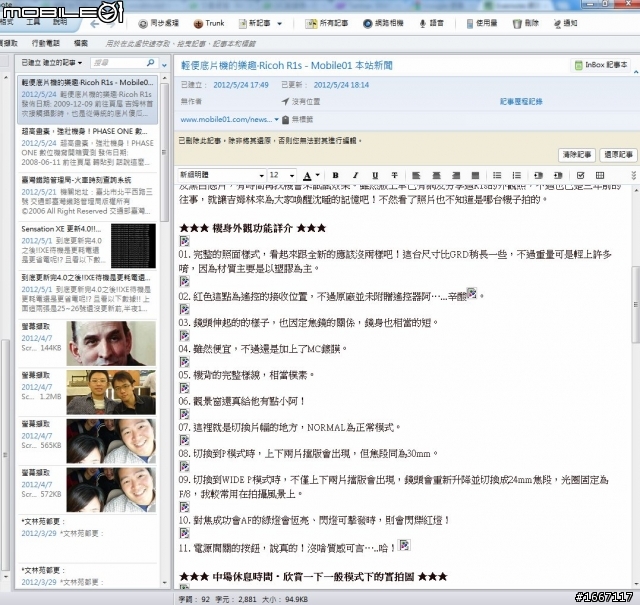Set location via 沒有位置 arrow
This screenshot has height=605, width=640.
(285, 101)
